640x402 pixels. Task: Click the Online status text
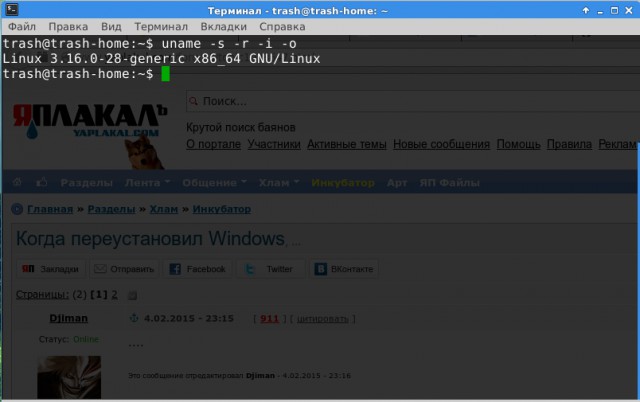pos(86,339)
